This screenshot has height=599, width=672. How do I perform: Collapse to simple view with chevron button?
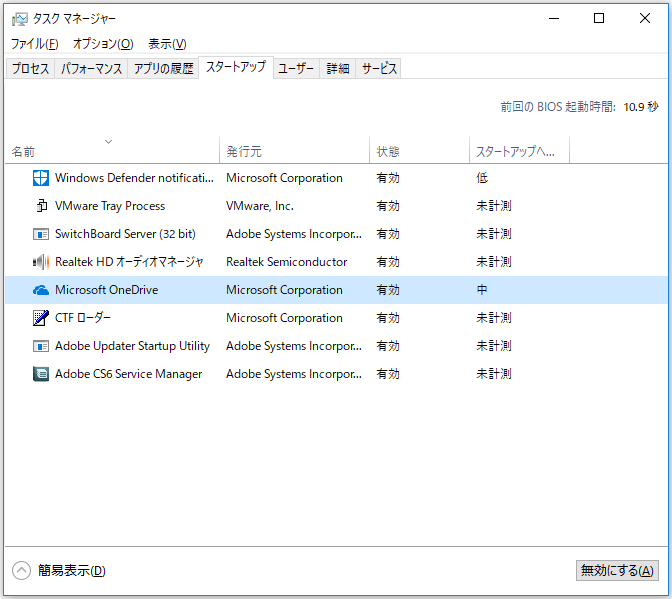22,571
